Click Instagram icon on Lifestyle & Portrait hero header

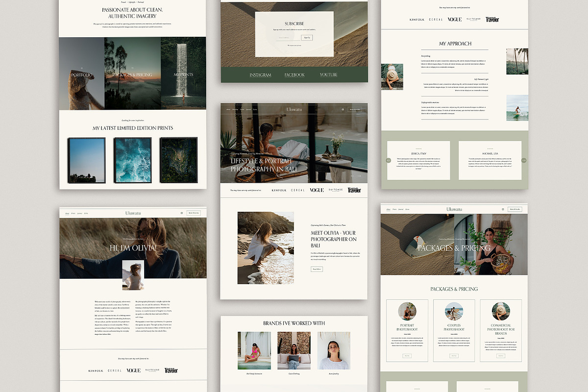click(343, 110)
